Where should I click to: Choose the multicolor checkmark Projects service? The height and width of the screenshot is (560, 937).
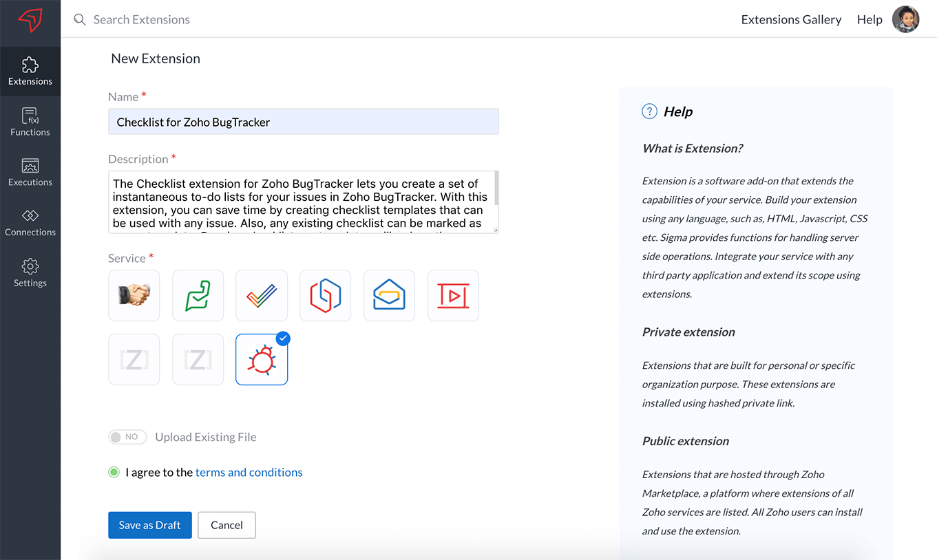(x=262, y=295)
